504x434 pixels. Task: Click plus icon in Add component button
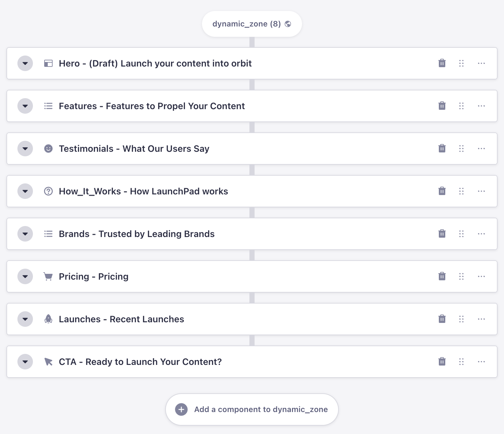click(181, 409)
